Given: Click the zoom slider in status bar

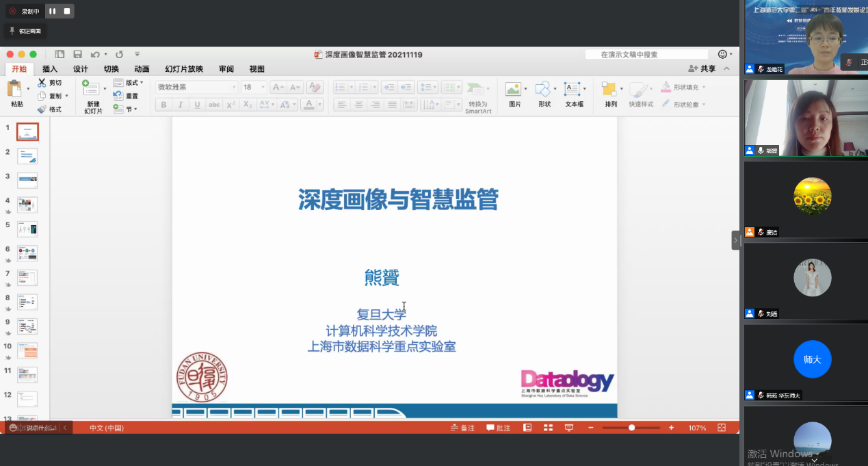Looking at the screenshot, I should pos(631,428).
